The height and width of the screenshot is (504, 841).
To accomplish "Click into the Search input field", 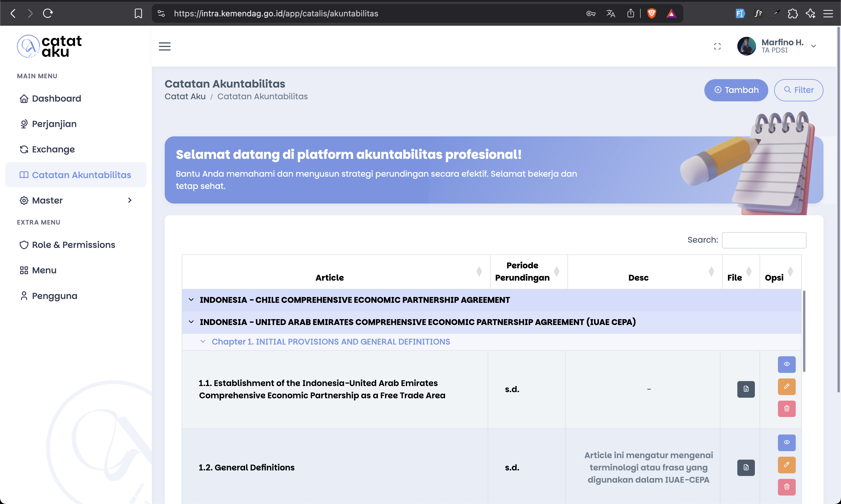I will coord(764,240).
